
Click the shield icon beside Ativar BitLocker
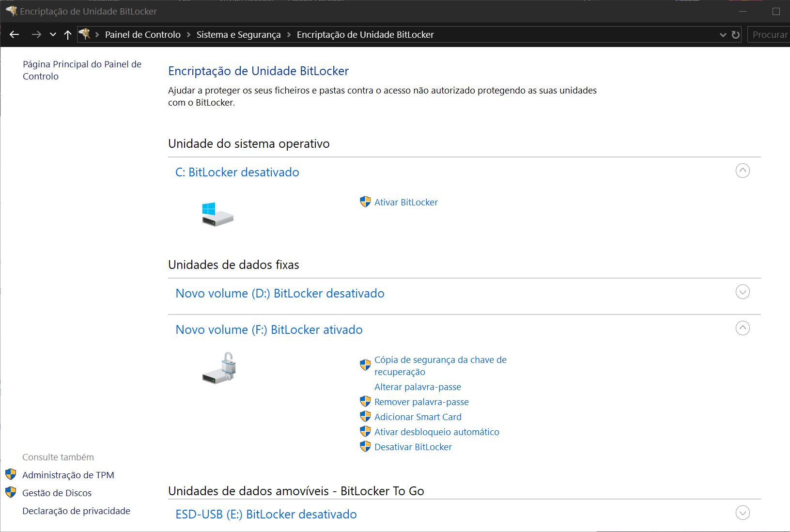(x=365, y=202)
